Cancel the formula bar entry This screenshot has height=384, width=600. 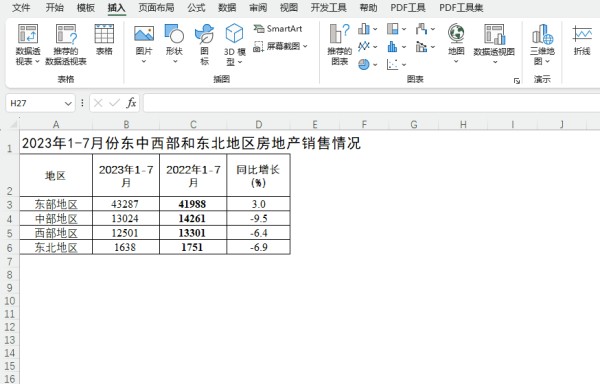(98, 103)
